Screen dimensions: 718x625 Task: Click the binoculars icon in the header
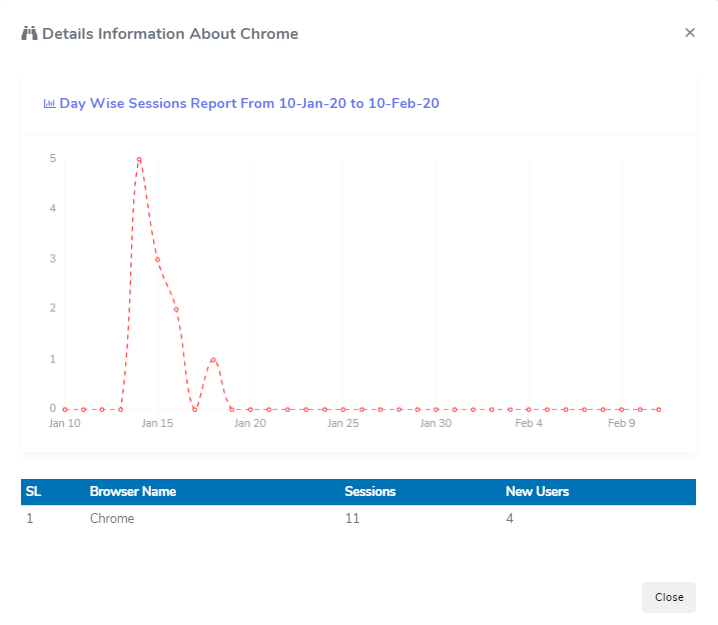(x=29, y=34)
